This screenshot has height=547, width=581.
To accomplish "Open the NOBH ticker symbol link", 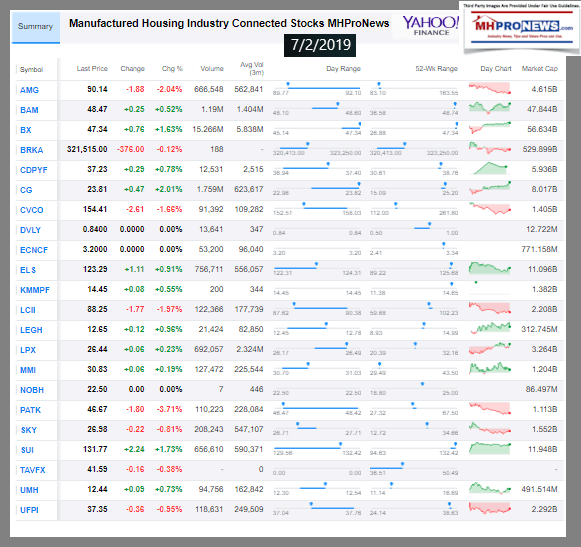I will point(32,390).
